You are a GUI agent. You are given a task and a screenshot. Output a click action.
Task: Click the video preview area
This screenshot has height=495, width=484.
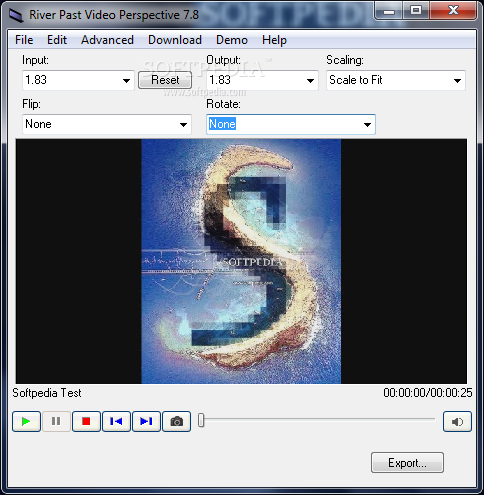point(241,261)
